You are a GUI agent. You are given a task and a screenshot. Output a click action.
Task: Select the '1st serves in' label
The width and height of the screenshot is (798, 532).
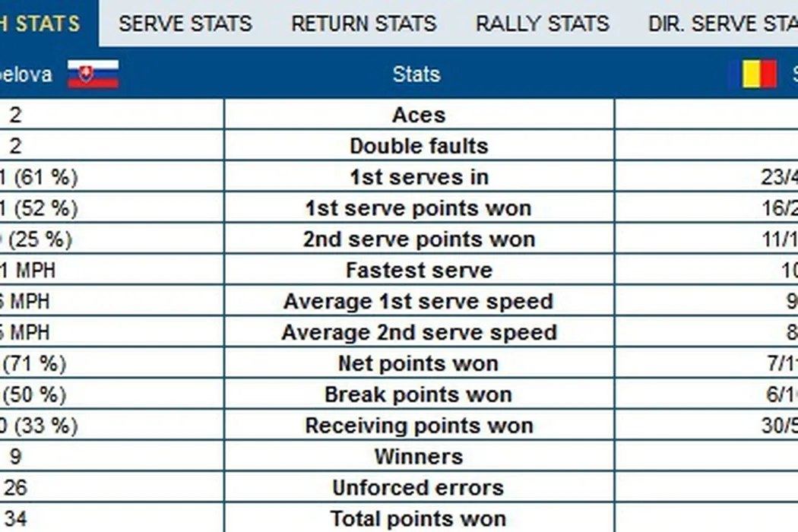click(419, 177)
